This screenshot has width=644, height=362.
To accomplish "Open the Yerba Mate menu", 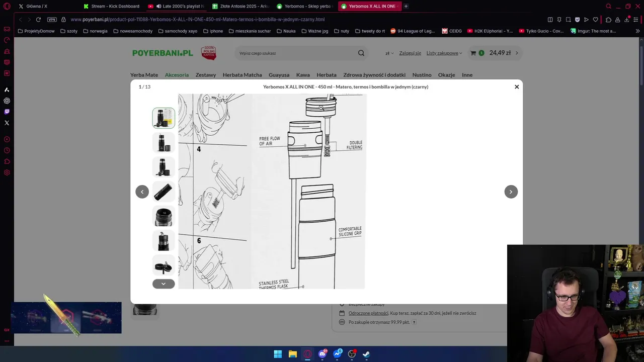I will tap(144, 75).
